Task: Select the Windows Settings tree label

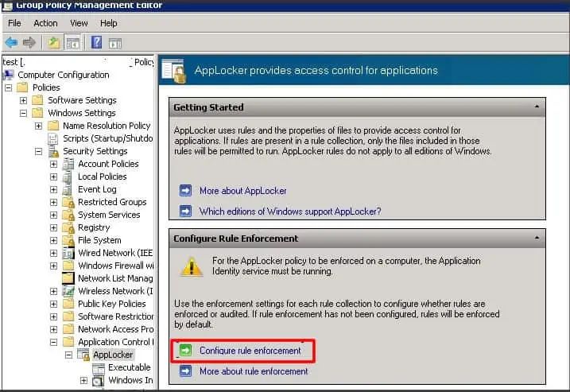Action: [82, 113]
